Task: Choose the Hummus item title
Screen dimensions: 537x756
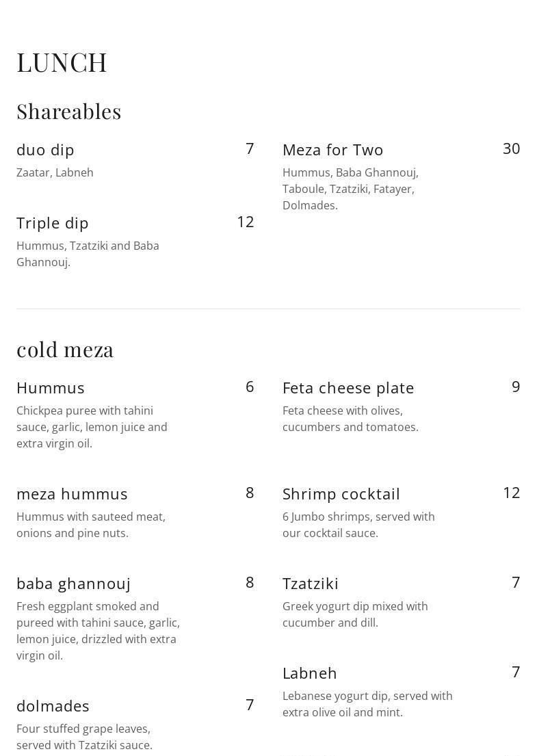Action: (51, 388)
